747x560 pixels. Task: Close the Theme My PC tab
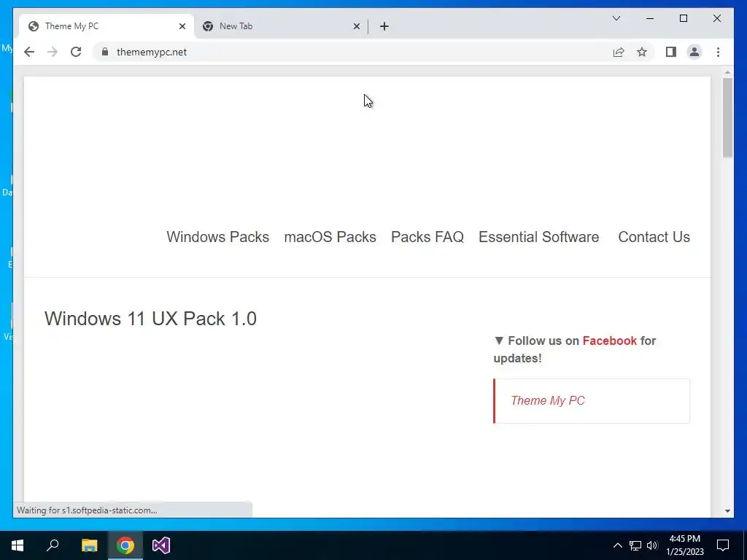[182, 26]
